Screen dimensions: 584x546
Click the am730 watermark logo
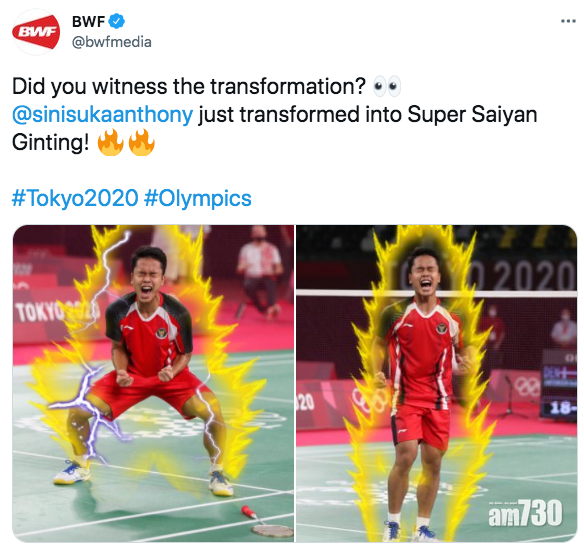[525, 514]
